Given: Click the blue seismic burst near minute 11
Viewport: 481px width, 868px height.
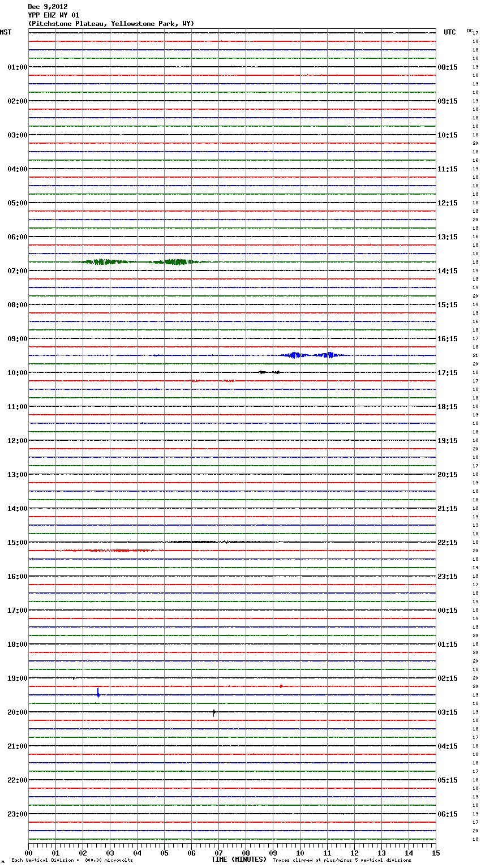Looking at the screenshot, I should click(329, 355).
